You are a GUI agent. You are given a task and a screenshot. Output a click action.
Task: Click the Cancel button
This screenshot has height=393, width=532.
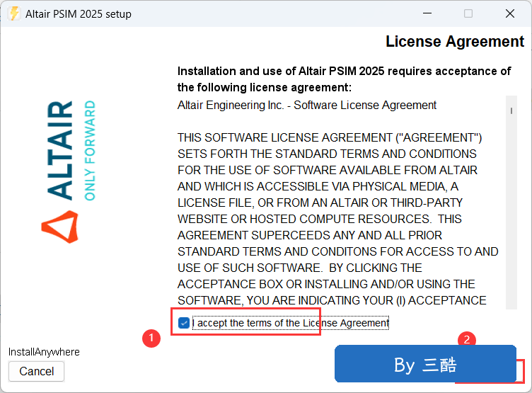[x=36, y=371]
